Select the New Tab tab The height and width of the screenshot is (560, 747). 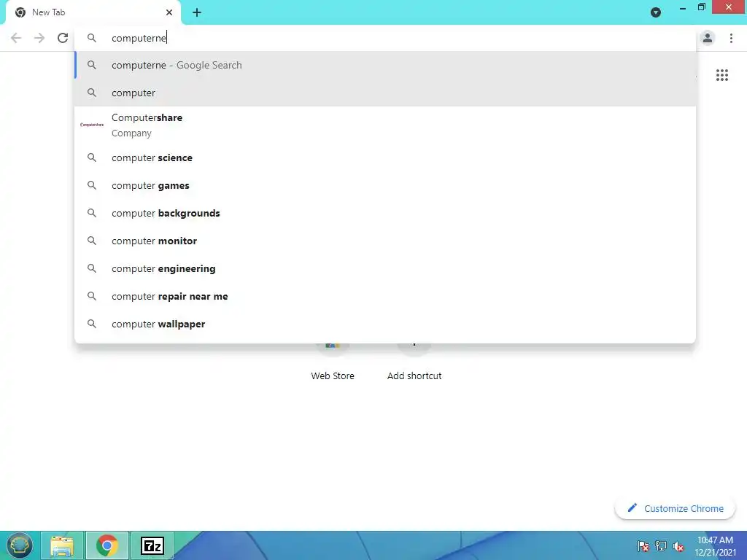pyautogui.click(x=93, y=13)
